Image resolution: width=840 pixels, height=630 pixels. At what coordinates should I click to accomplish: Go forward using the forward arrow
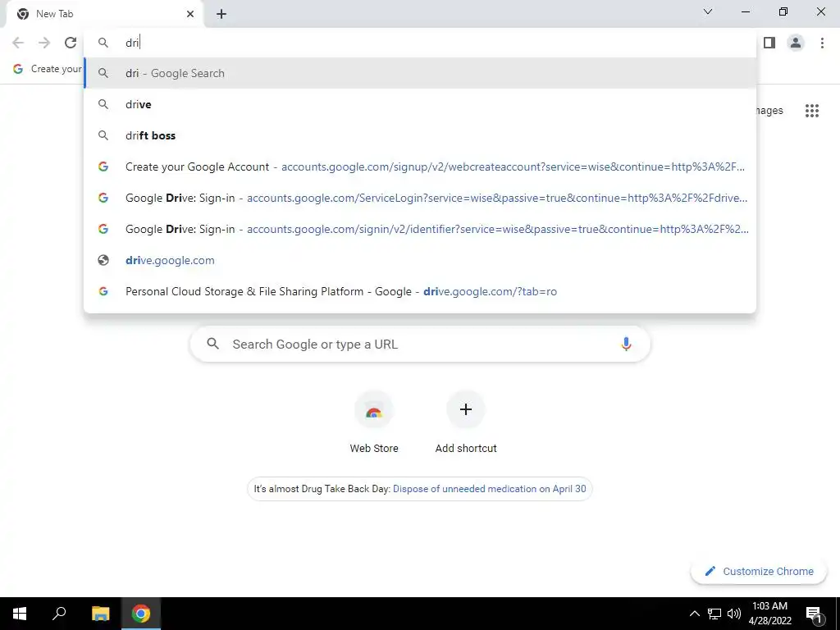(44, 43)
